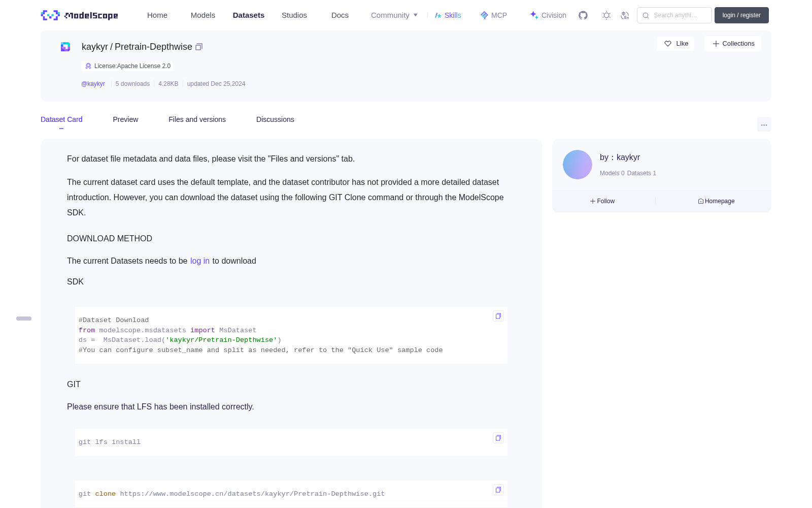This screenshot has width=812, height=508.
Task: Open the Civision page
Action: 548,15
